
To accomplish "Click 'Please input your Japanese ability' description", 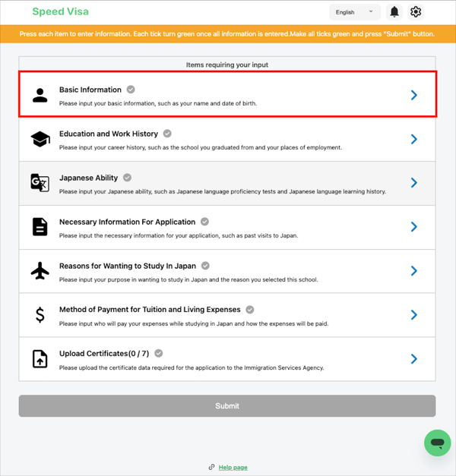I will coord(223,191).
